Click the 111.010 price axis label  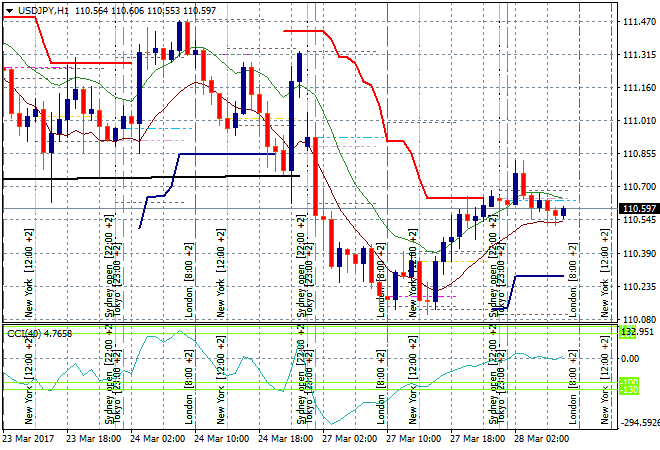[637, 121]
